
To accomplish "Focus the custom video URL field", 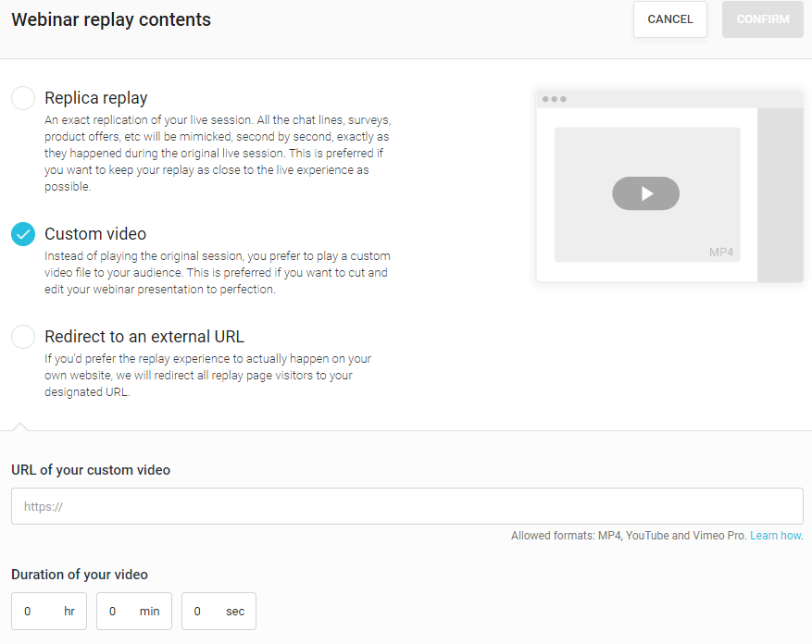I will (x=407, y=506).
